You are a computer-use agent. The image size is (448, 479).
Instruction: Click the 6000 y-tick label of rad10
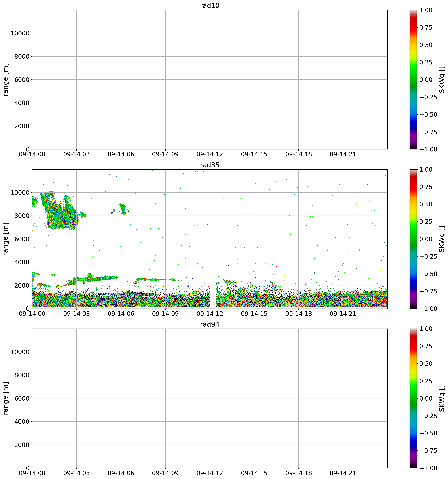point(22,80)
